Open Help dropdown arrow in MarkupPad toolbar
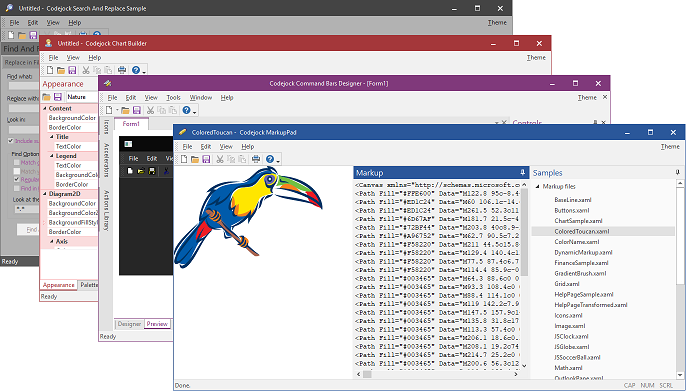The image size is (687, 392). click(278, 161)
